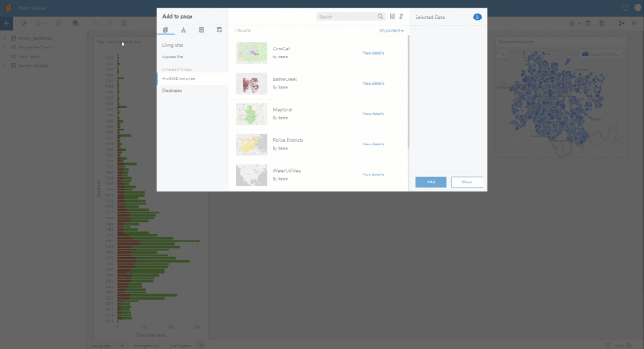Expand the Water leaks dataset
The width and height of the screenshot is (644, 349).
tap(4, 56)
